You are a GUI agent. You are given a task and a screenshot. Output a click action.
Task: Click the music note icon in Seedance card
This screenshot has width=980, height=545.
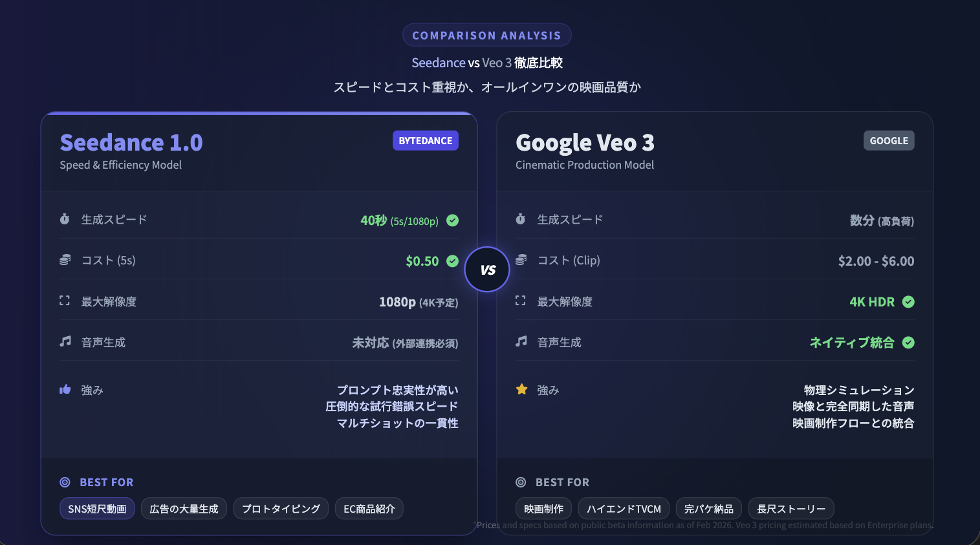[x=65, y=341]
